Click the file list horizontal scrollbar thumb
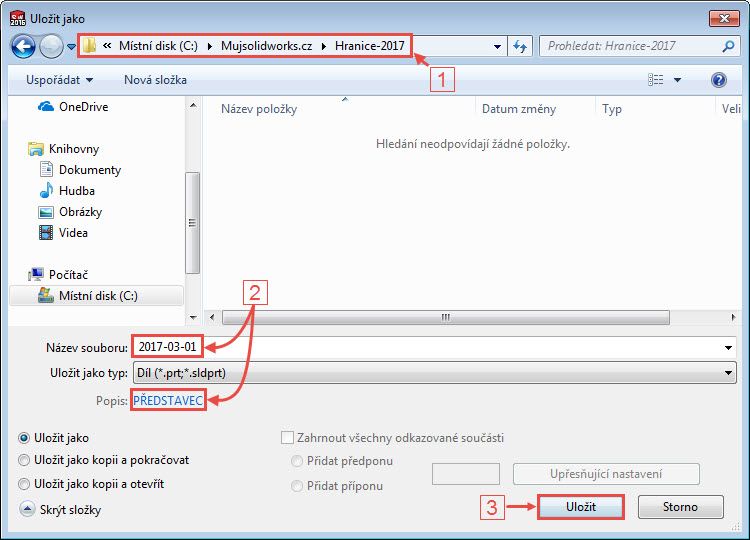This screenshot has width=750, height=540. (446, 317)
